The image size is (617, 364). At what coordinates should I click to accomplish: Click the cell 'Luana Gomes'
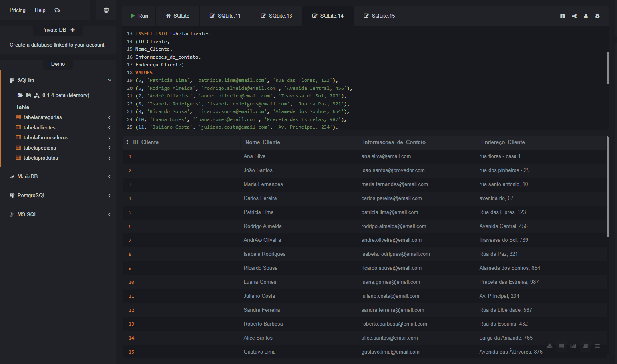pos(260,282)
